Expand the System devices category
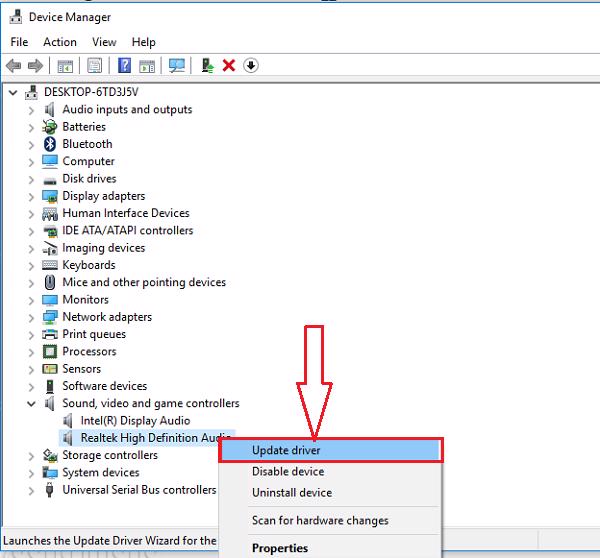This screenshot has height=558, width=600. click(31, 473)
